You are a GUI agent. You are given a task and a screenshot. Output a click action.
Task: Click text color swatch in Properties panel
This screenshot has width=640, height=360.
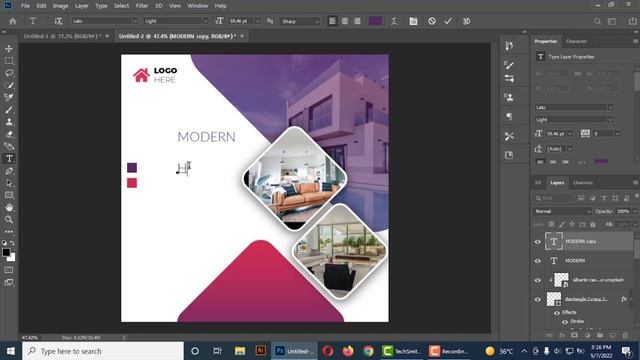(601, 161)
